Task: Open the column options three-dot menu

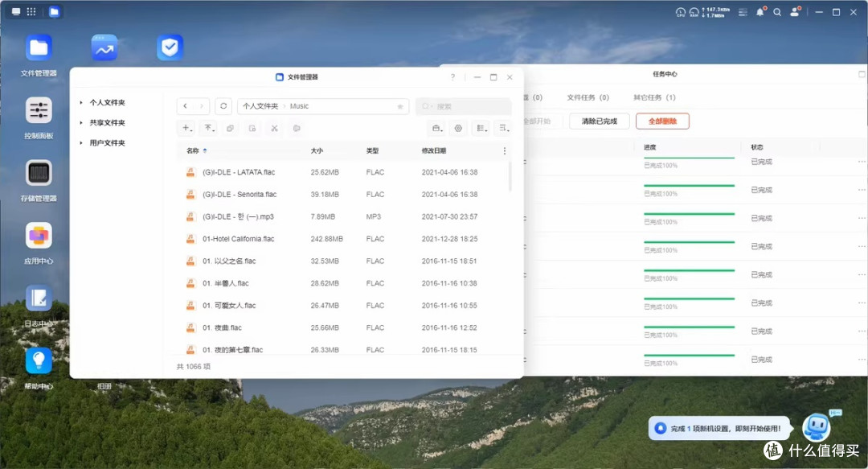Action: [x=504, y=150]
